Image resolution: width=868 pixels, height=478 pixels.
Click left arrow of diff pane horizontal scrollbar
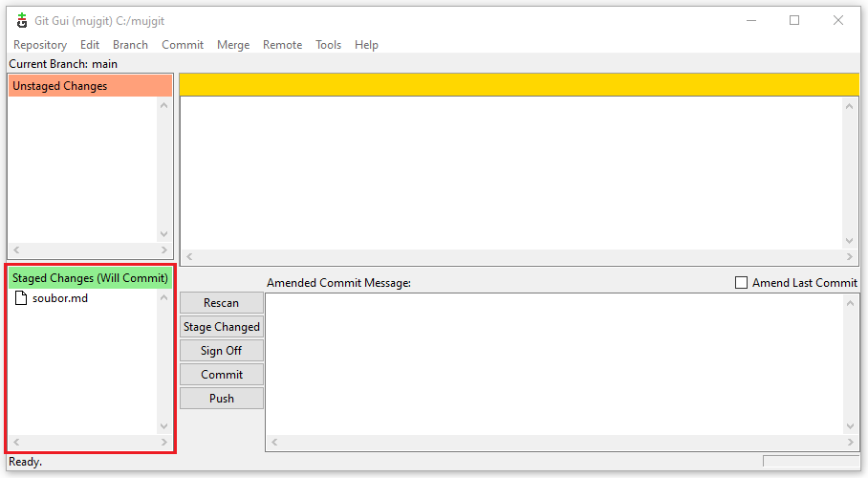[x=189, y=256]
